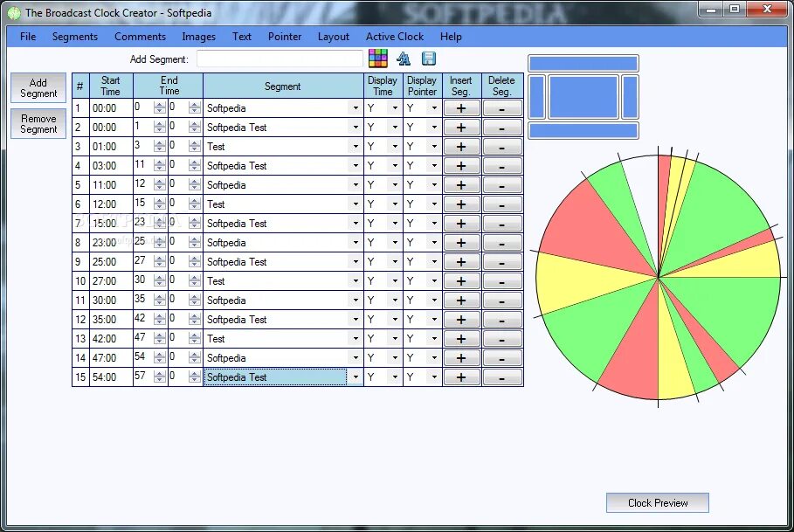Insert segment at row 12

tap(462, 320)
